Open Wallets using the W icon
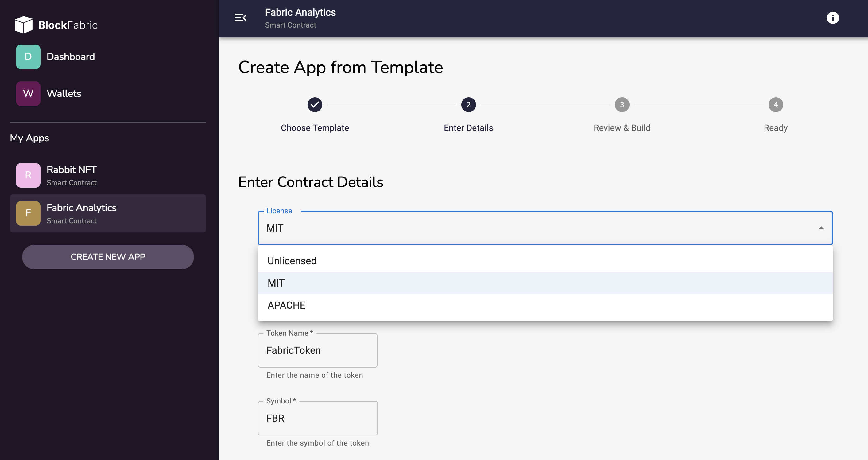868x460 pixels. pyautogui.click(x=28, y=93)
